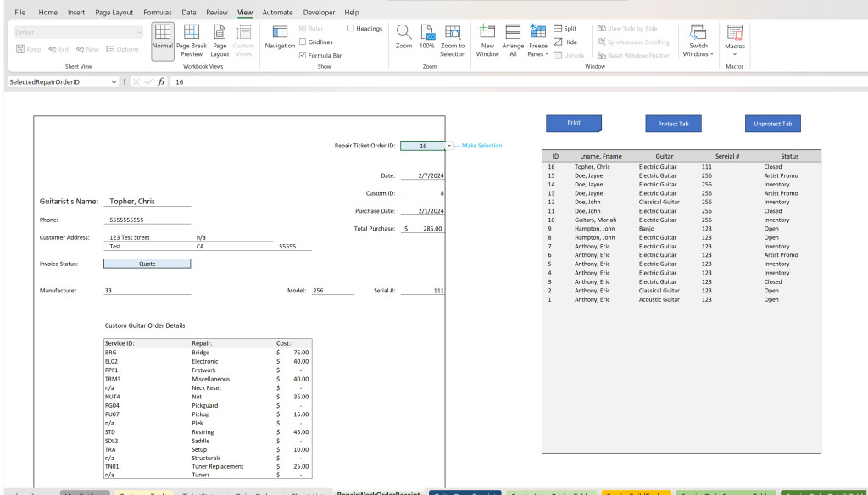Click Unhide window

[569, 55]
